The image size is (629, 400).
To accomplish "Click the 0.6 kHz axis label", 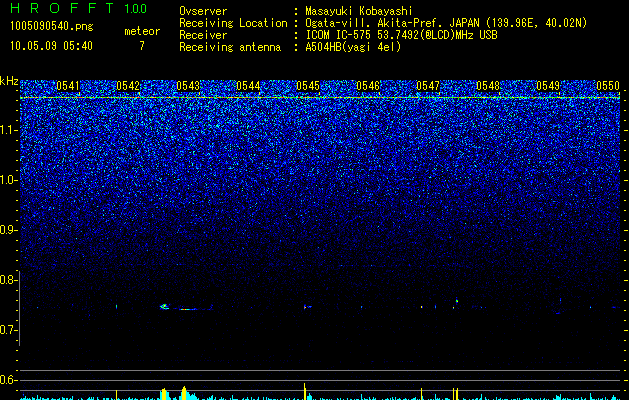I will tap(8, 380).
